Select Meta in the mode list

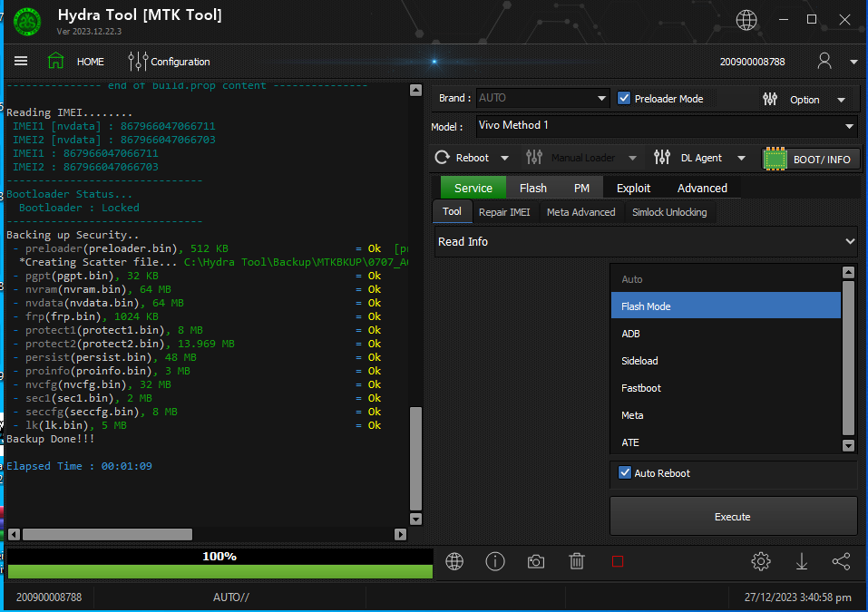(x=726, y=415)
